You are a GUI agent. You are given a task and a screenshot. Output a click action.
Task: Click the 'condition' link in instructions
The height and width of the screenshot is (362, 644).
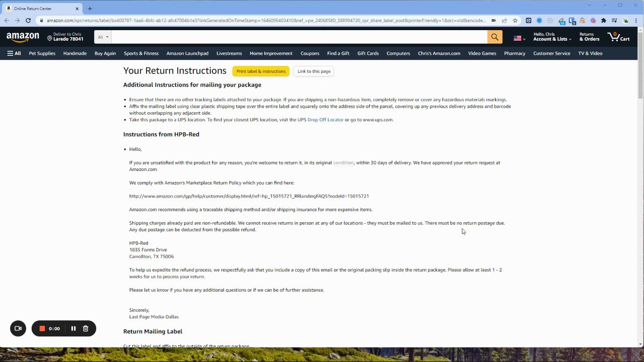(x=343, y=163)
